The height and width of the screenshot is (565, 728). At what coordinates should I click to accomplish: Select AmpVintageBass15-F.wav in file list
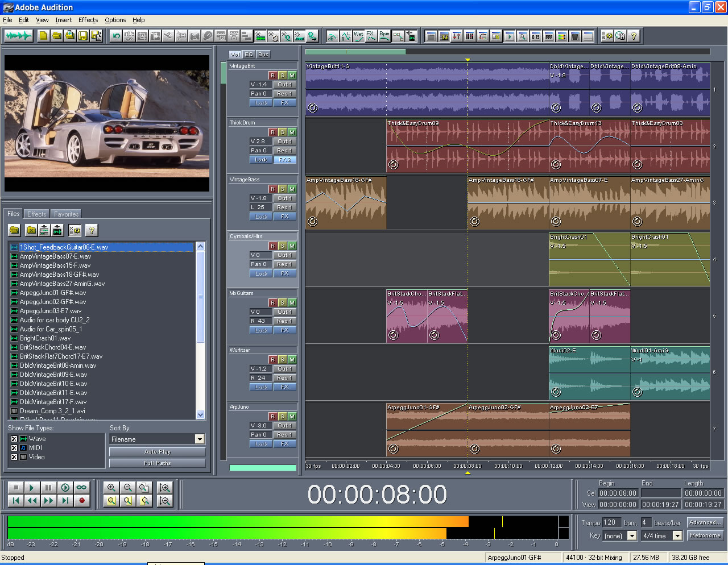[x=55, y=265]
